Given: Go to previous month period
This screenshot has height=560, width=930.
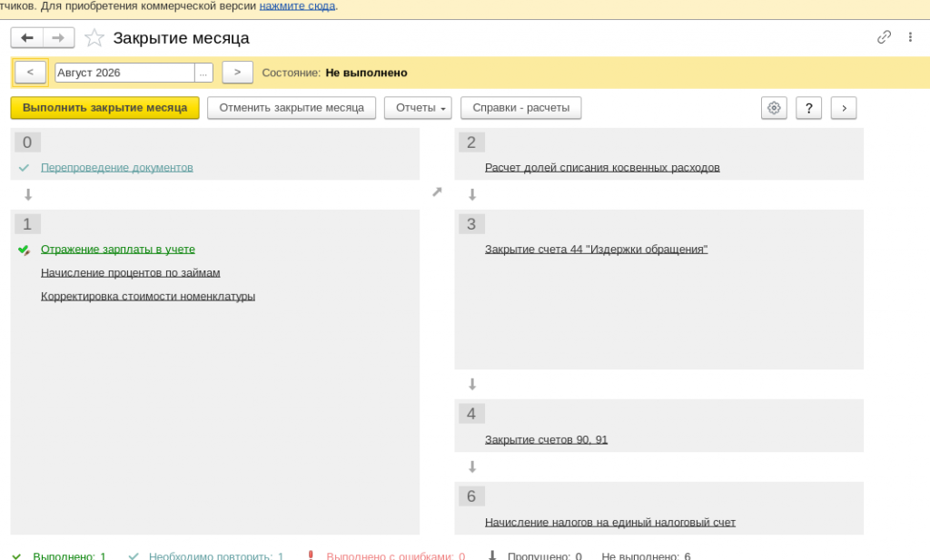Looking at the screenshot, I should (30, 73).
